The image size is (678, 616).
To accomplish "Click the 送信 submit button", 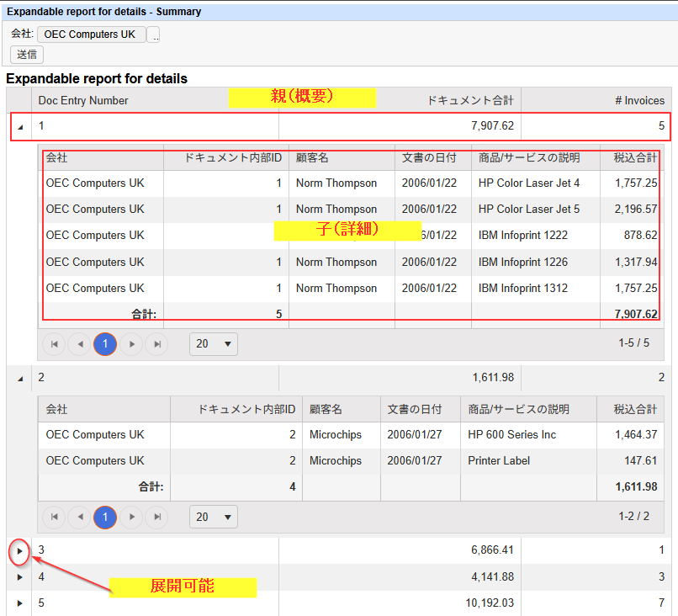I will [27, 55].
